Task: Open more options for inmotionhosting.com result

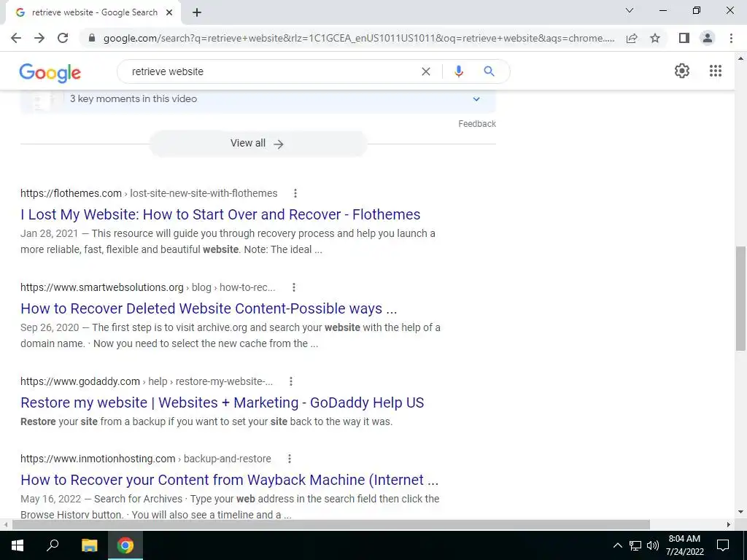Action: coord(289,459)
